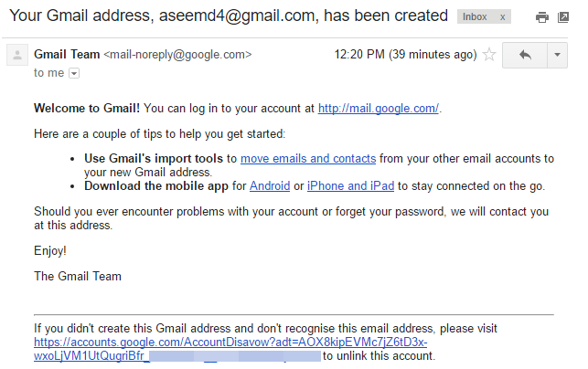Visit the accounts.google.com AccountDisavow link

pos(230,343)
